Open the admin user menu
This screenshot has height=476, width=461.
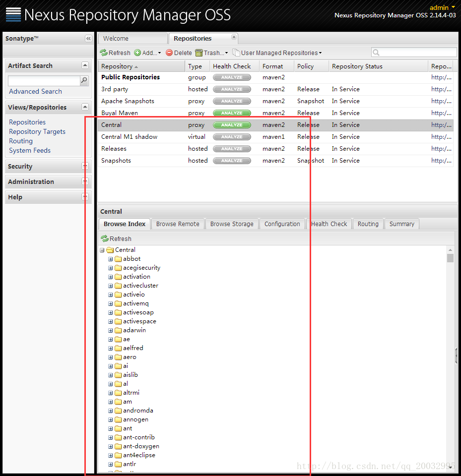click(x=442, y=7)
